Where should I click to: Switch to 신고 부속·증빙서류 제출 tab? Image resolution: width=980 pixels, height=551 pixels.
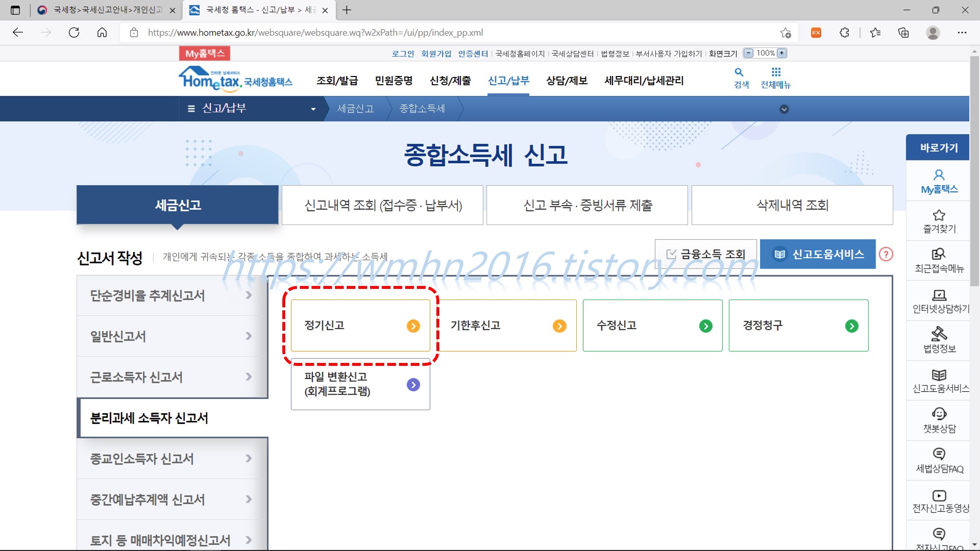pyautogui.click(x=588, y=205)
